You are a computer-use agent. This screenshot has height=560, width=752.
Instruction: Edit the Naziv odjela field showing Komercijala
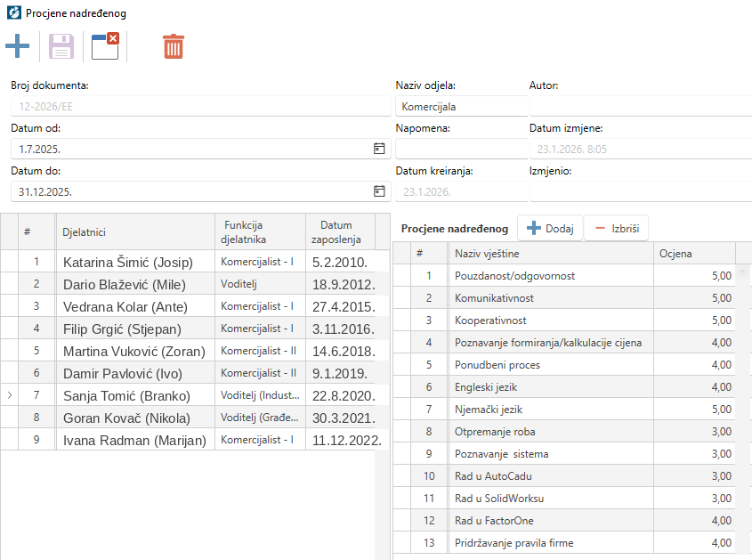pyautogui.click(x=461, y=106)
